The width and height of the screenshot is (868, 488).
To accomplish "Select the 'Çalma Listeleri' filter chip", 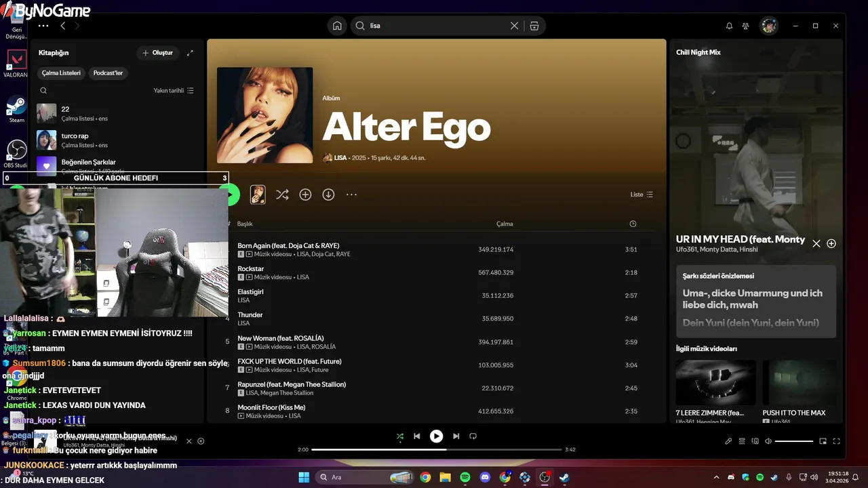I will pos(61,73).
